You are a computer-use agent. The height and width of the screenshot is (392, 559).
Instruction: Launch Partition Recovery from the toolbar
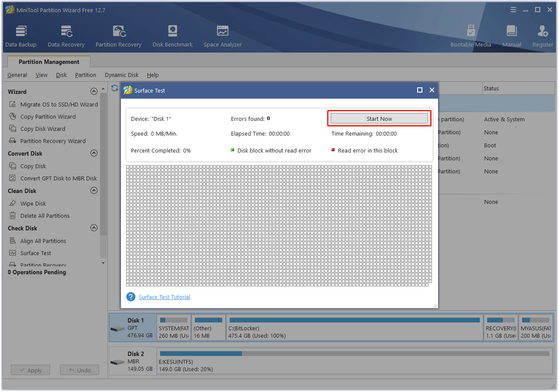tap(118, 35)
